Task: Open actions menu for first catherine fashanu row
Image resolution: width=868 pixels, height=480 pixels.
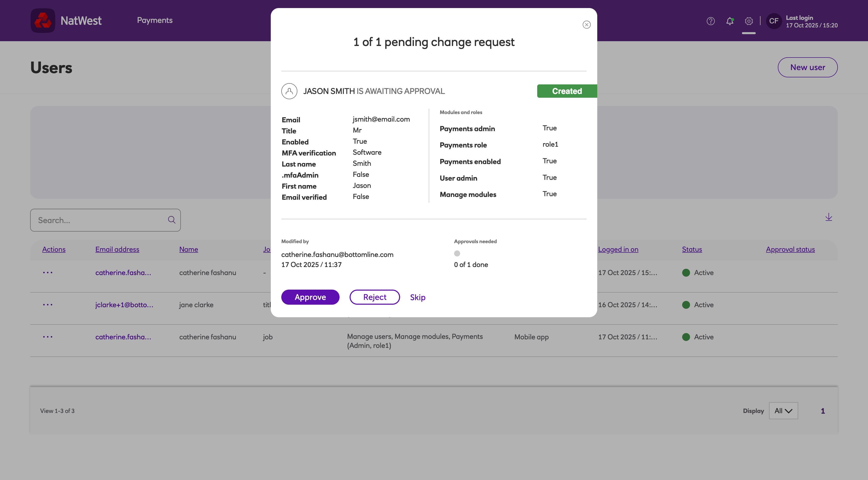Action: point(47,272)
